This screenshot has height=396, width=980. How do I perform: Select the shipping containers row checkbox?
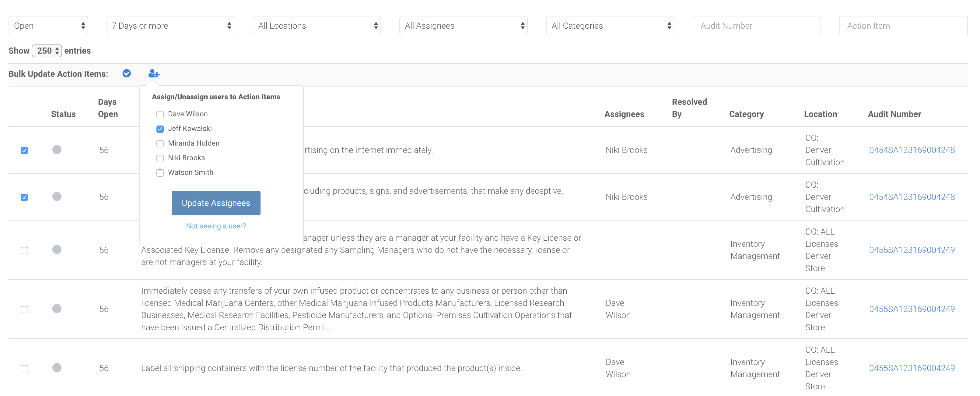[x=24, y=368]
